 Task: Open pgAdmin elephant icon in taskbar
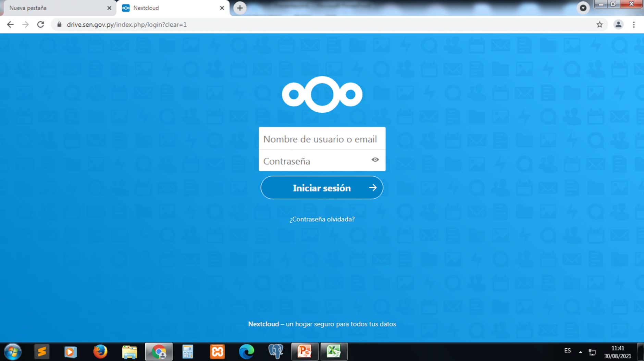point(276,352)
